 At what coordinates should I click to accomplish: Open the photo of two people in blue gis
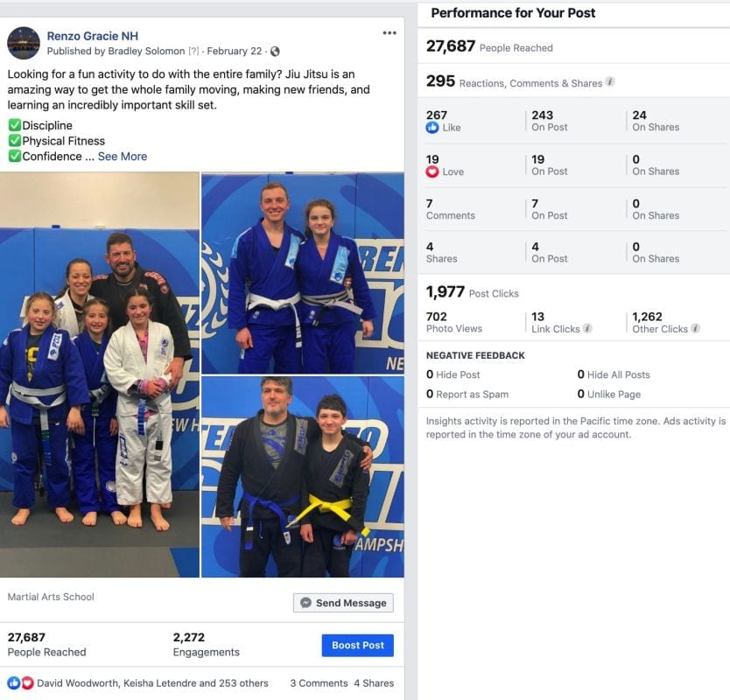click(303, 273)
